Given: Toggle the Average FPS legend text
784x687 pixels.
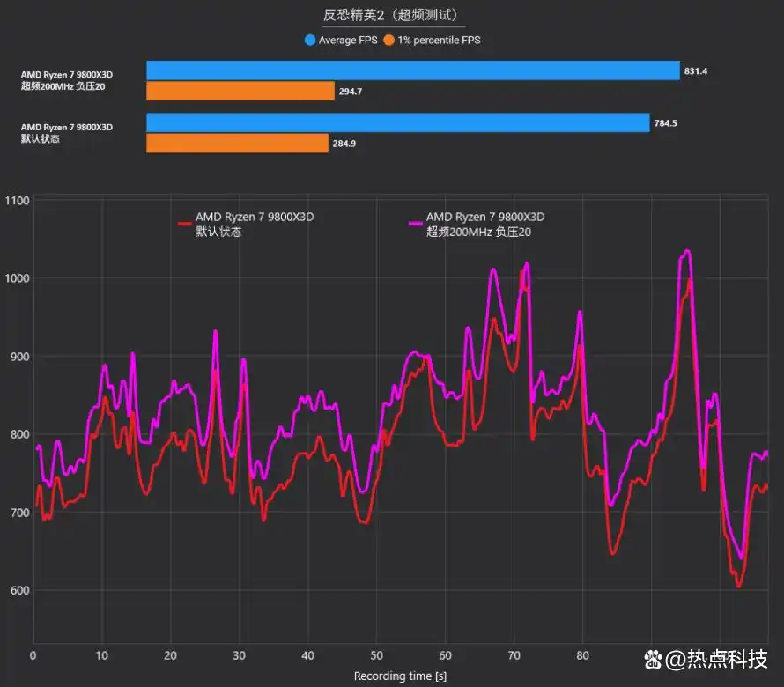Looking at the screenshot, I should [349, 40].
